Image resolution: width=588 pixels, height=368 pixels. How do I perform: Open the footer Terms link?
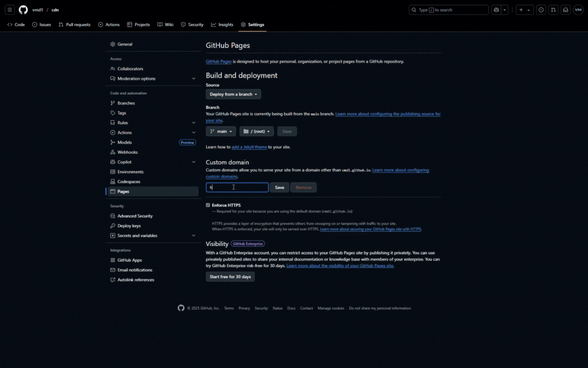(229, 308)
